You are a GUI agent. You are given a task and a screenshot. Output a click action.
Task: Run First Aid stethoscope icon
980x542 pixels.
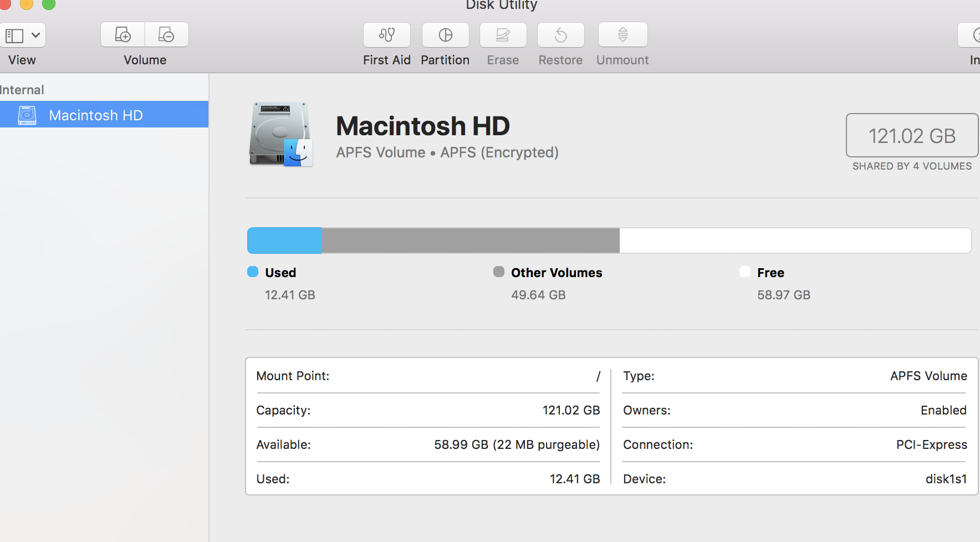click(x=387, y=35)
